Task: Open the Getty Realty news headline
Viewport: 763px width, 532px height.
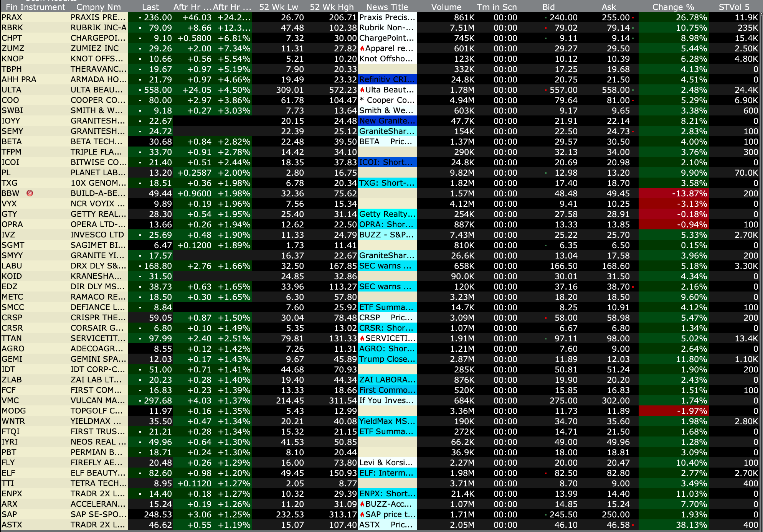Action: [387, 214]
